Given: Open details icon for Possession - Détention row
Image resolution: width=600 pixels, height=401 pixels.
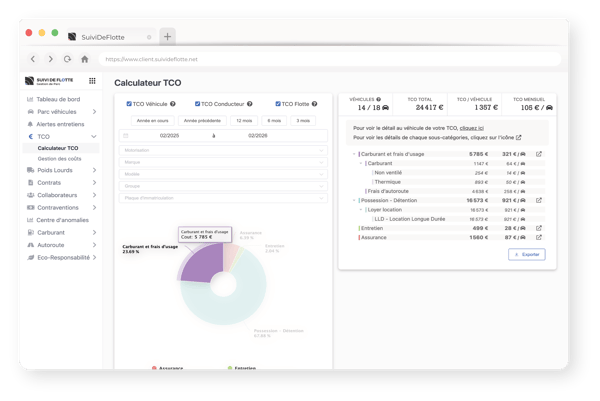Looking at the screenshot, I should coord(539,200).
